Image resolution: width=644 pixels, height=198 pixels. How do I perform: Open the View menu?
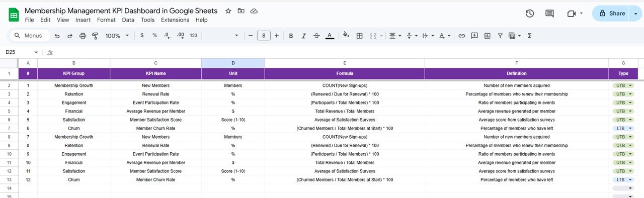63,20
